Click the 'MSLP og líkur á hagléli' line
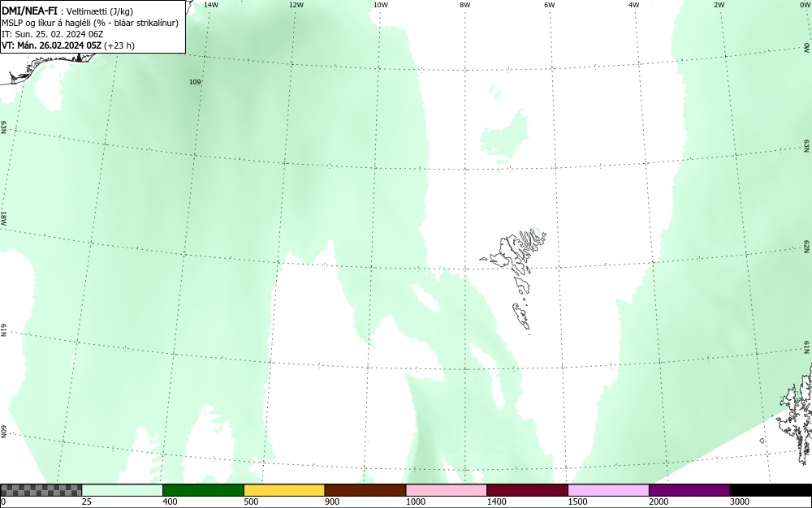812x508 pixels. tap(91, 23)
